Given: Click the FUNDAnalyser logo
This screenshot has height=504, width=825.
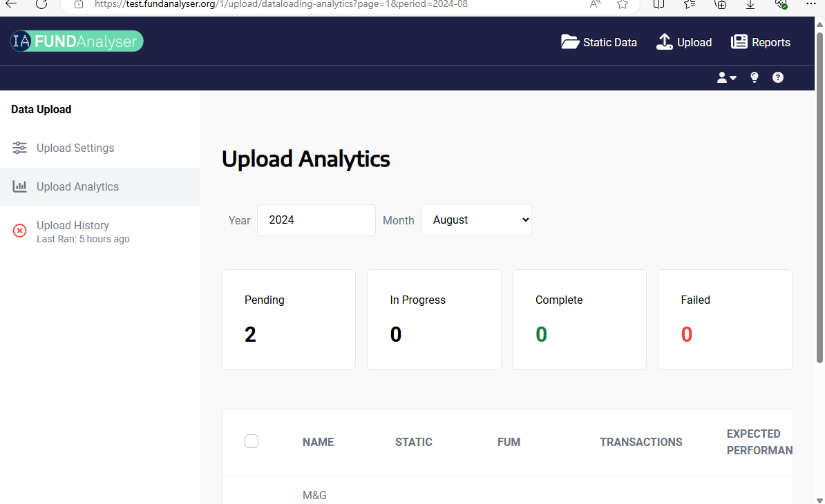Looking at the screenshot, I should (77, 41).
